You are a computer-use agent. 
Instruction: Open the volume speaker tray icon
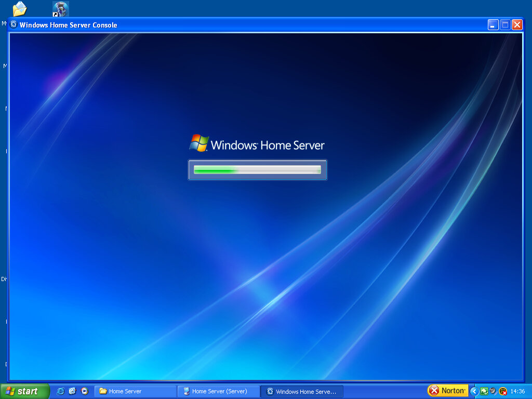click(493, 391)
